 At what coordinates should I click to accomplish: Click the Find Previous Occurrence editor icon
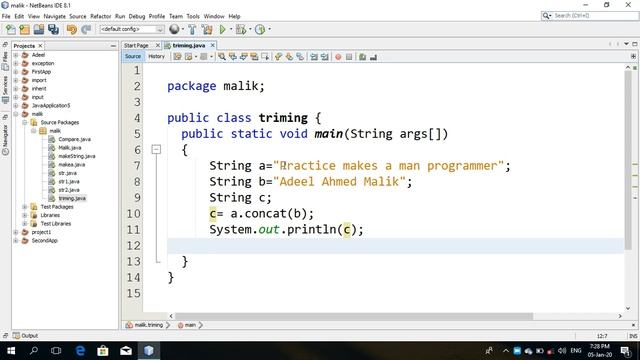[233, 57]
